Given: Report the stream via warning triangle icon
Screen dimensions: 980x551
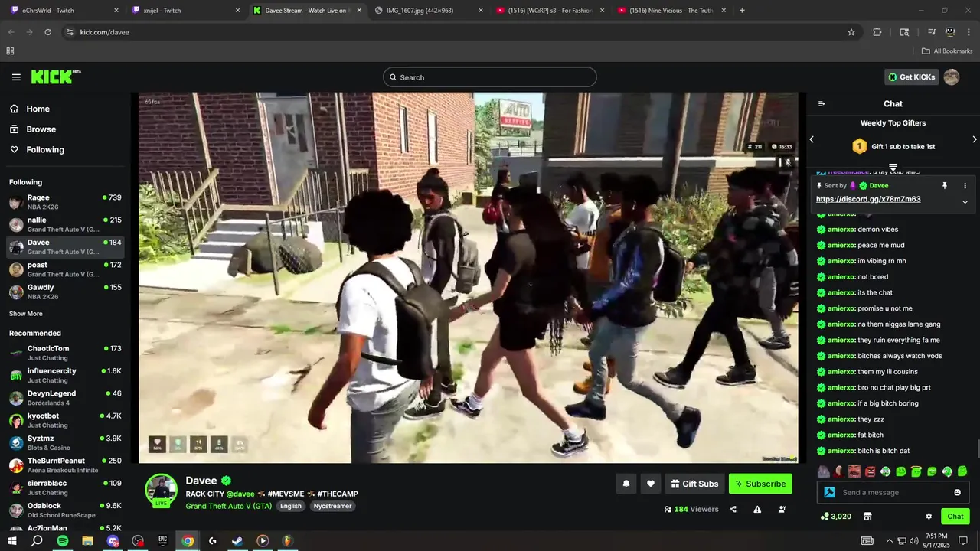Looking at the screenshot, I should [x=757, y=509].
